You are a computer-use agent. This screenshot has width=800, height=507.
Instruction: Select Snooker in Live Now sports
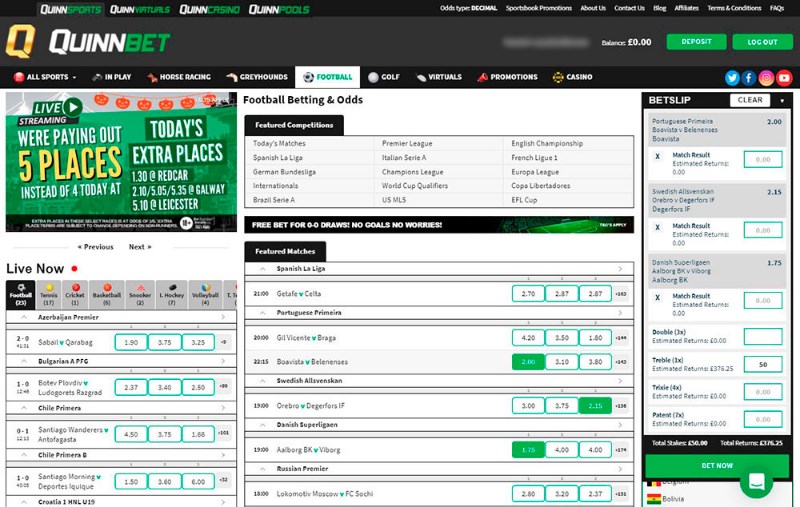point(140,295)
